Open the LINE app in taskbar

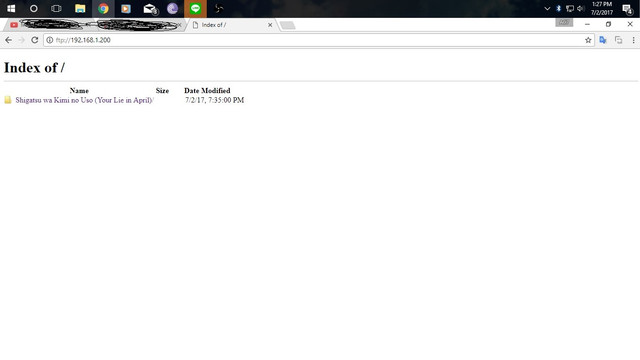[x=196, y=9]
